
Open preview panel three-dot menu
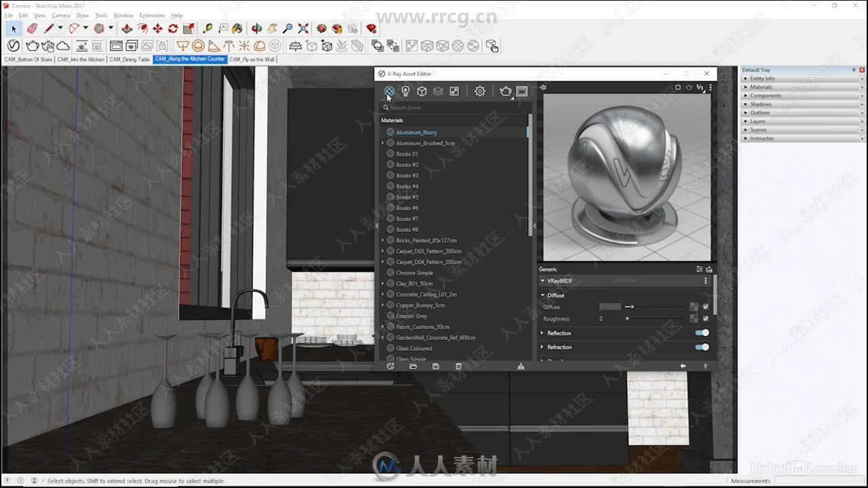[x=710, y=87]
